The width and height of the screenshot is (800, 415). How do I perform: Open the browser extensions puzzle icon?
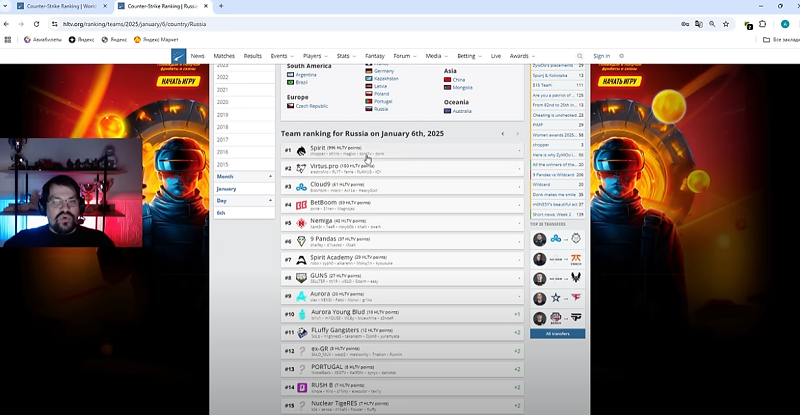click(x=763, y=24)
